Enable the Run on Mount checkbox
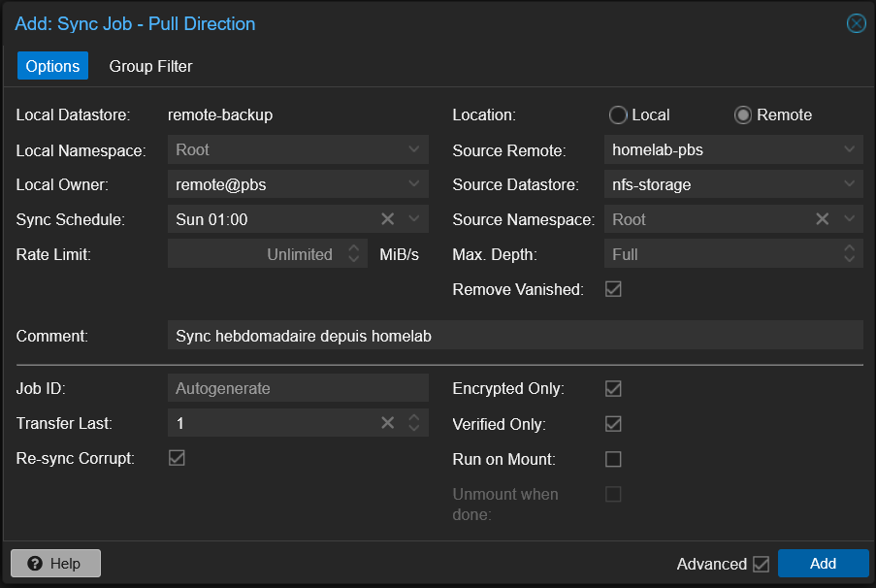This screenshot has height=588, width=876. pyautogui.click(x=613, y=459)
